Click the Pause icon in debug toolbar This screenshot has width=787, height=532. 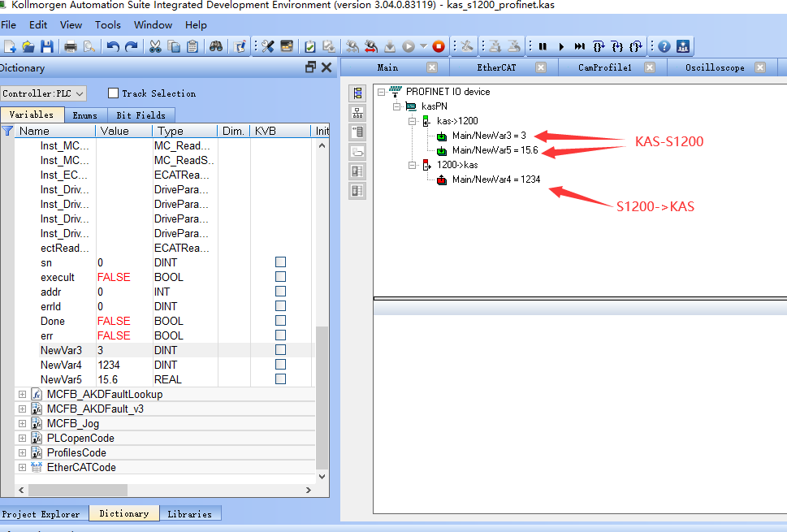543,46
